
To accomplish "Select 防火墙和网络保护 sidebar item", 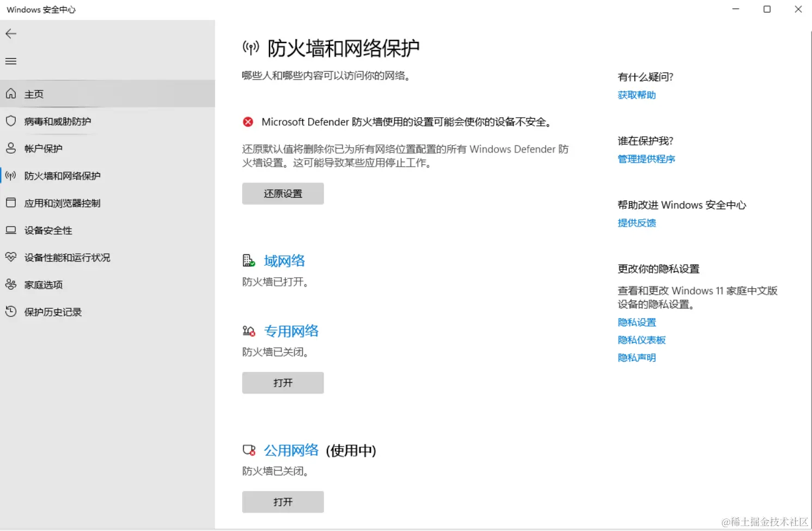I will coord(107,175).
